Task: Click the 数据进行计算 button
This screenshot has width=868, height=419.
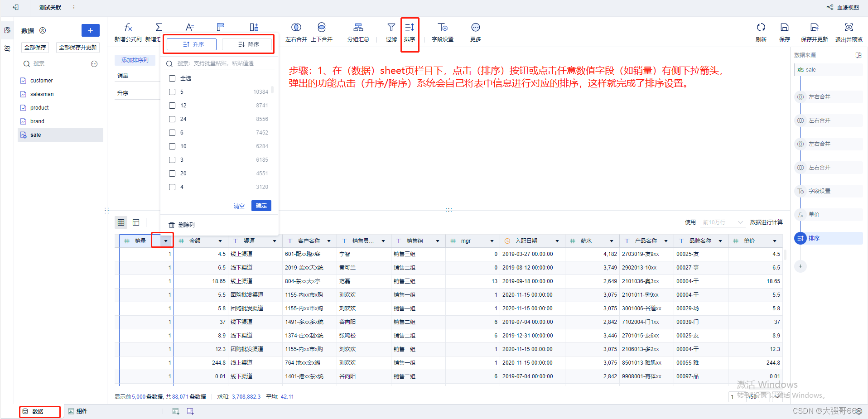Action: [767, 222]
